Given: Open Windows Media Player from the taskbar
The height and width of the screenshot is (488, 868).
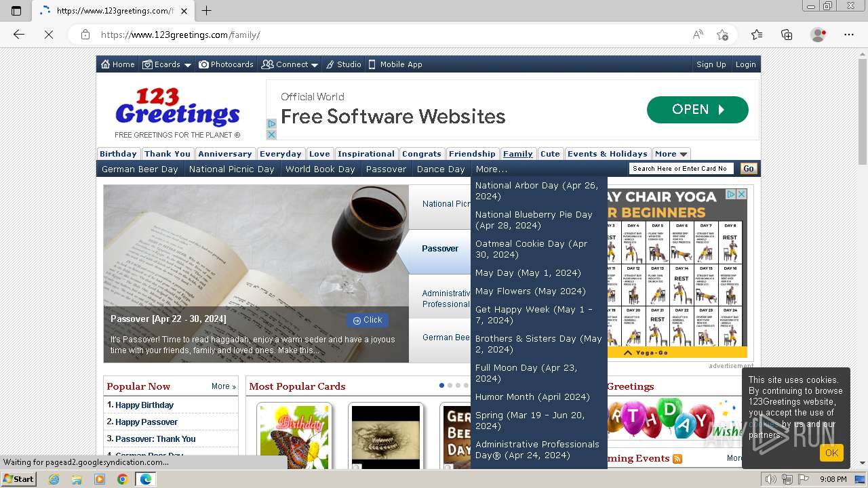Looking at the screenshot, I should click(100, 479).
